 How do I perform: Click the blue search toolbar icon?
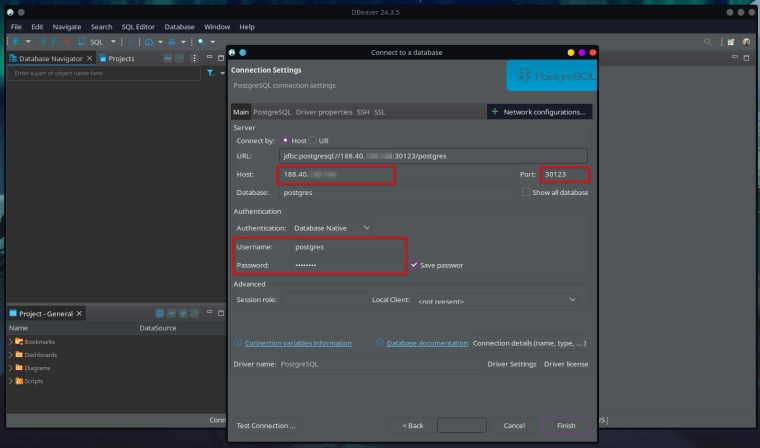201,42
